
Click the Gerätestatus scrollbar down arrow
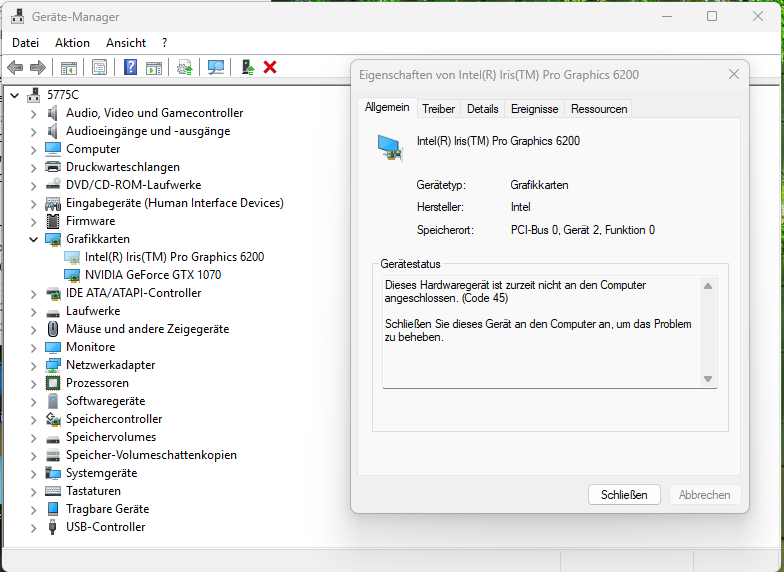coord(708,379)
